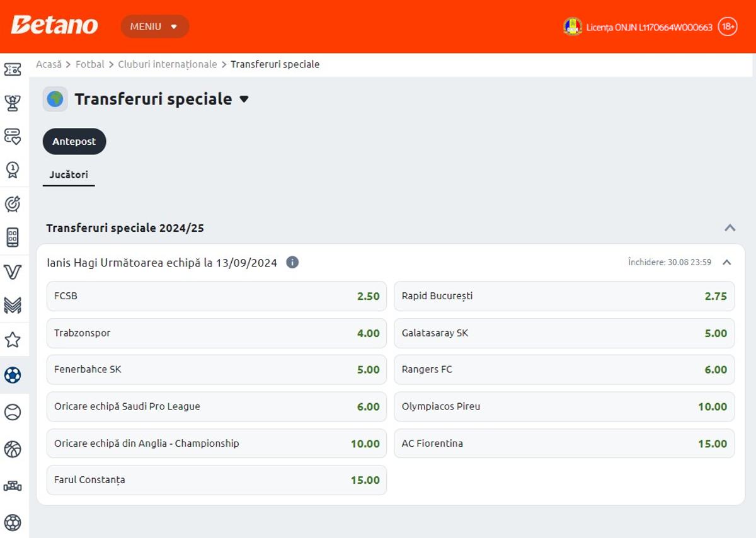
Task: Click the Transferuri speciale breadcrumb
Action: (x=275, y=64)
